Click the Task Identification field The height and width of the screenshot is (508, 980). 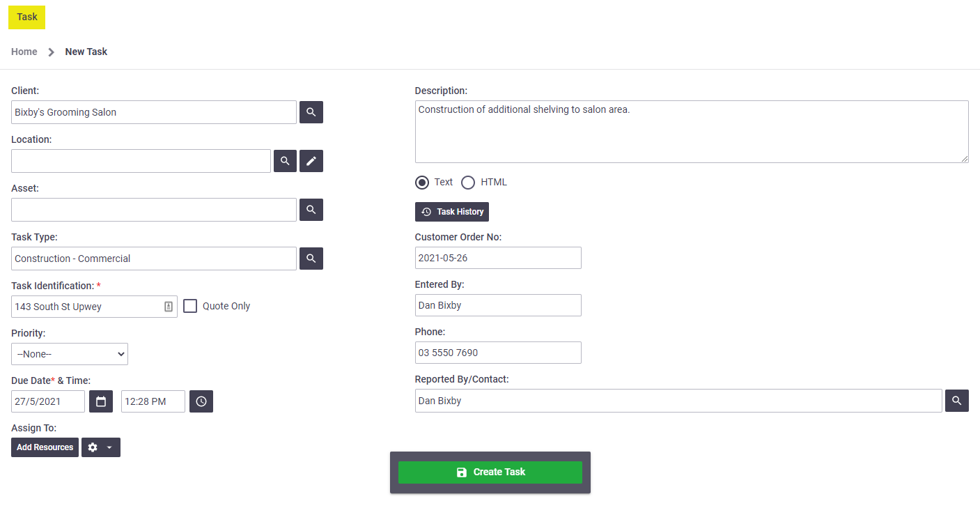pyautogui.click(x=94, y=307)
